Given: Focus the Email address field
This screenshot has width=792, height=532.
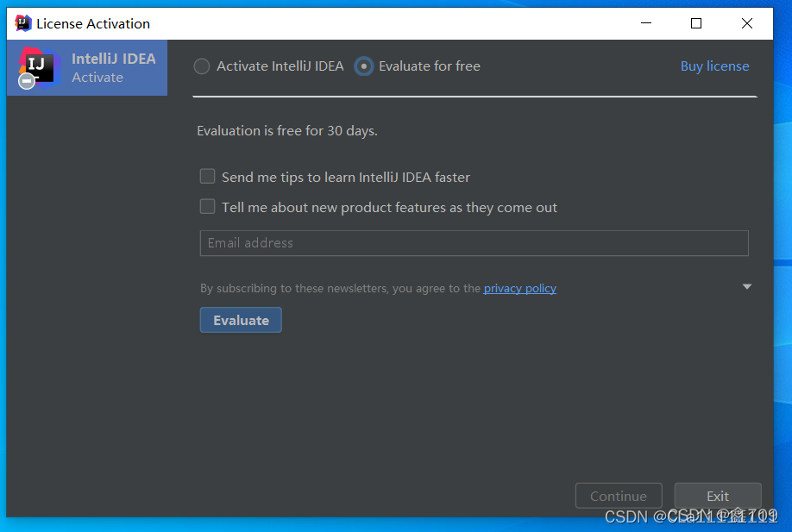Looking at the screenshot, I should tap(474, 243).
